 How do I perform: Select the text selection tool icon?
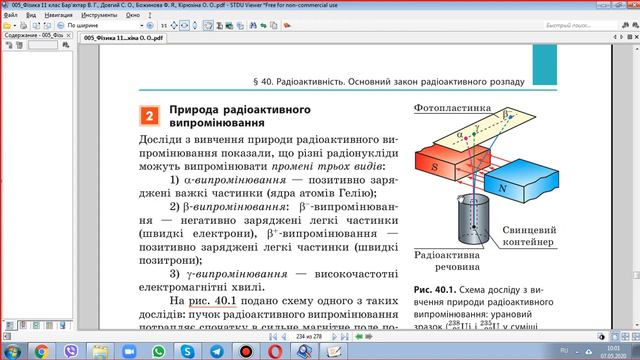click(220, 26)
